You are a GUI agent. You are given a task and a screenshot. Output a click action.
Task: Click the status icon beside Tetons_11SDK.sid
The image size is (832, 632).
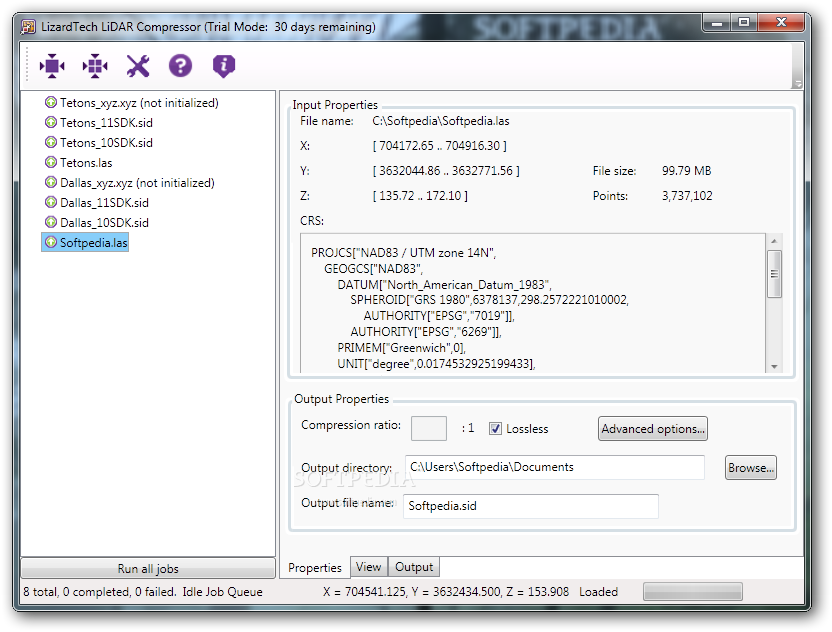click(51, 122)
